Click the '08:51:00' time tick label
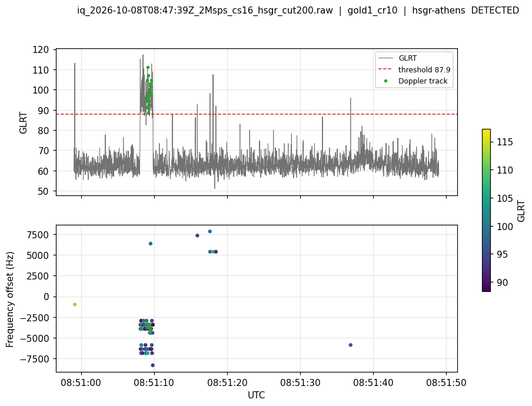 coord(81,383)
